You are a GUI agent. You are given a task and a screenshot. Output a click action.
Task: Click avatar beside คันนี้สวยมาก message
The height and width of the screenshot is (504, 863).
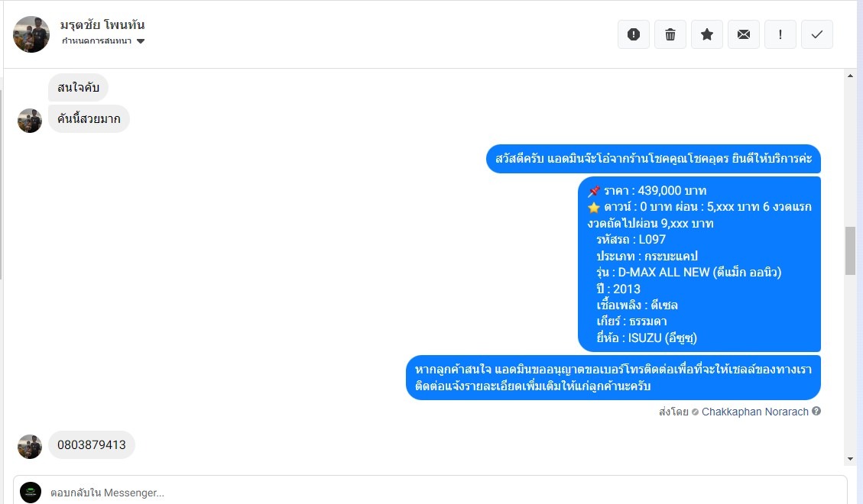30,121
